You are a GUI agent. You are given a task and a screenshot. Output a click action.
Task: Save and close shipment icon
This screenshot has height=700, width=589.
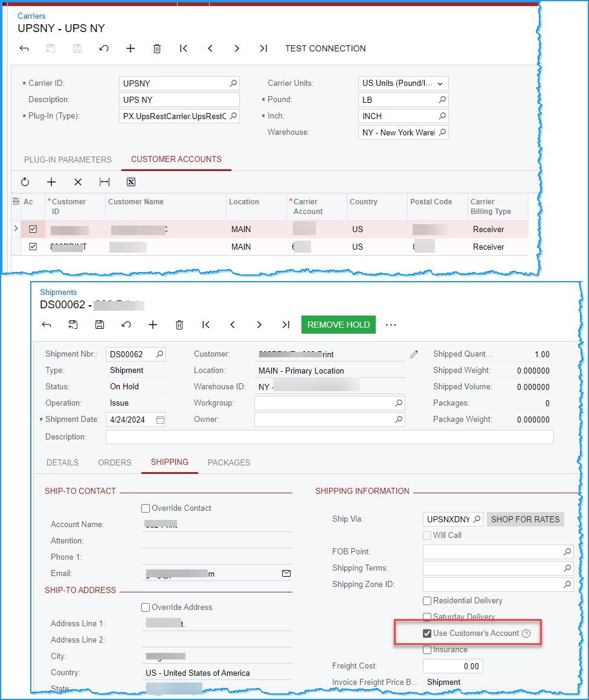tap(72, 325)
